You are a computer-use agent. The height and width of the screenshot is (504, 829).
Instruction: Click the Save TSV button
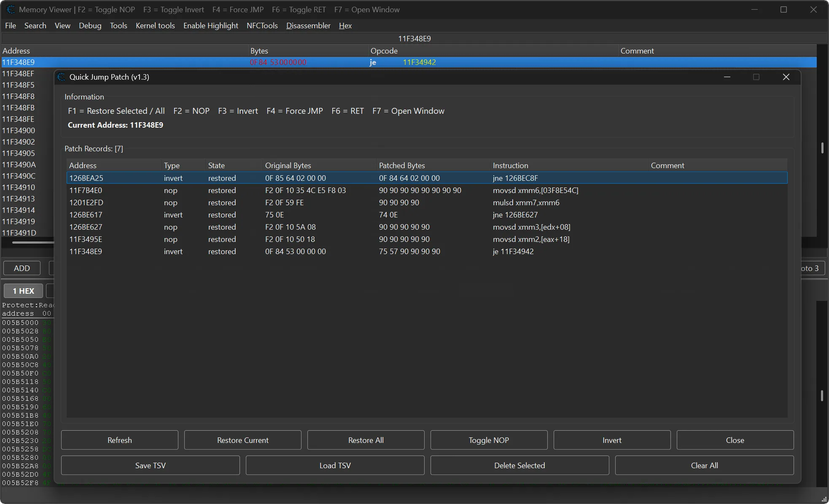click(151, 465)
